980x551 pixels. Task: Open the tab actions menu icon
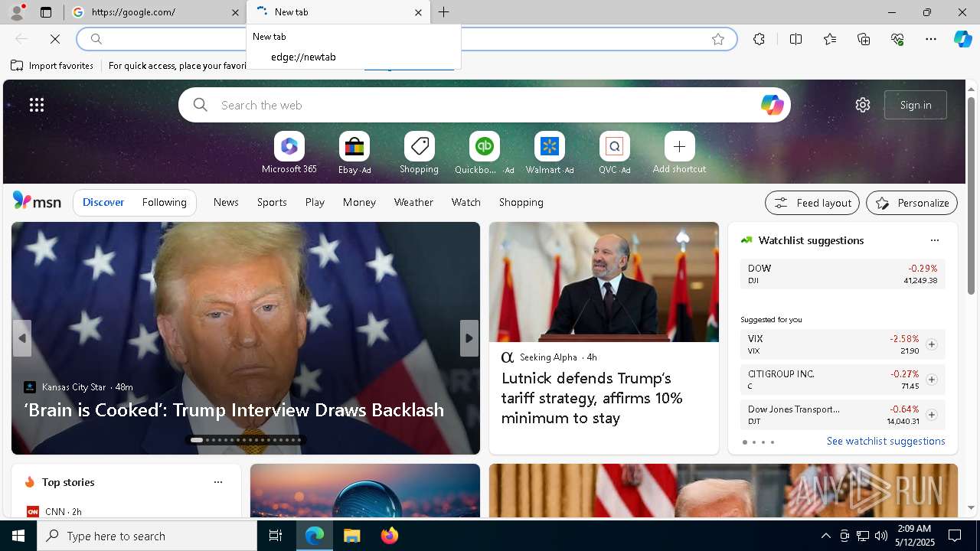click(46, 12)
